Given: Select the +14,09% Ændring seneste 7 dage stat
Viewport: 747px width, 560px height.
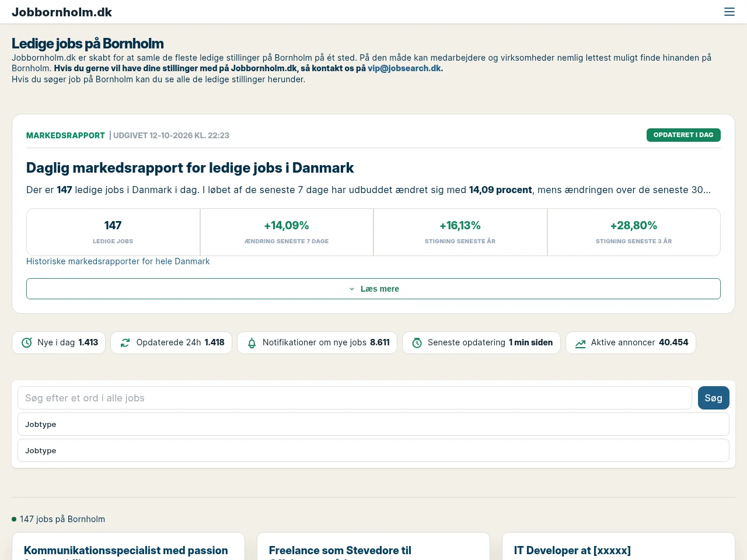Looking at the screenshot, I should (x=287, y=232).
